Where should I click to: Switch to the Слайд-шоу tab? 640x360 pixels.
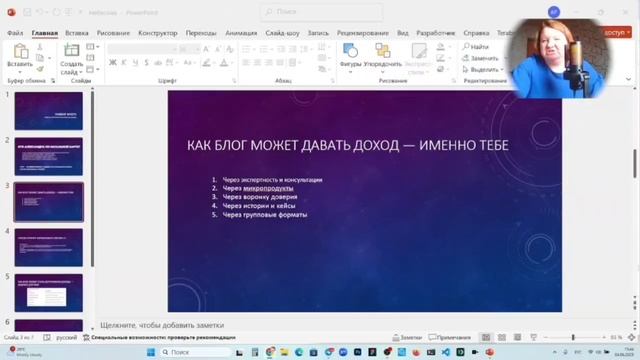[x=282, y=33]
